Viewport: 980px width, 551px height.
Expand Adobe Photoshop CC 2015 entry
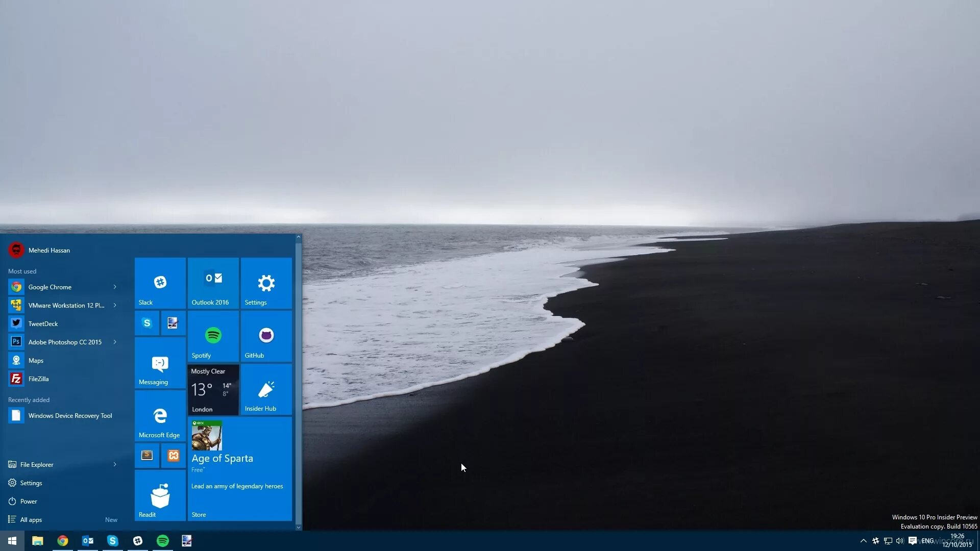click(114, 342)
